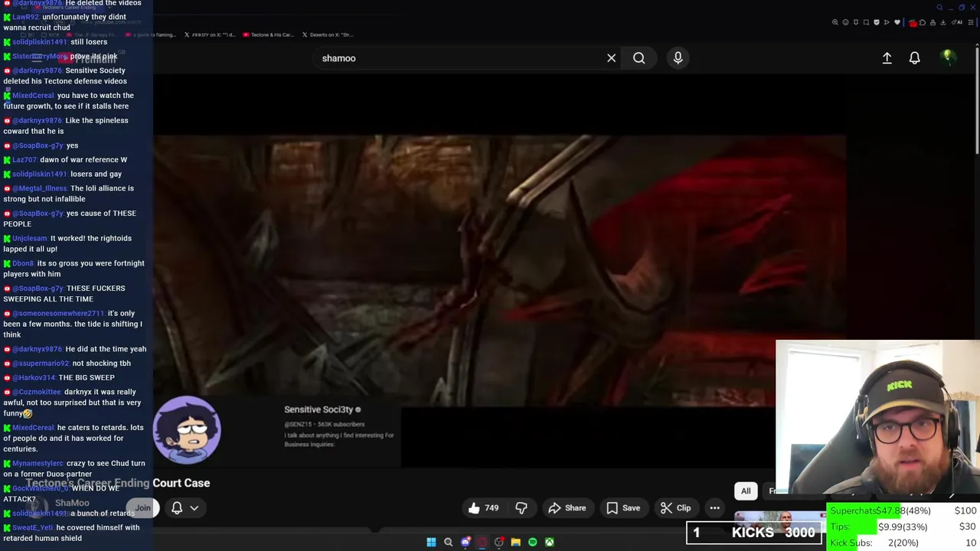
Task: Open the browser shield protection icon
Action: click(877, 22)
